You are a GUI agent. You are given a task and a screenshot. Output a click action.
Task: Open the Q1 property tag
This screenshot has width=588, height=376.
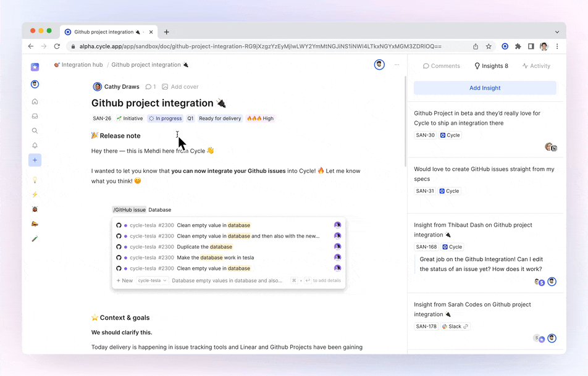(190, 119)
